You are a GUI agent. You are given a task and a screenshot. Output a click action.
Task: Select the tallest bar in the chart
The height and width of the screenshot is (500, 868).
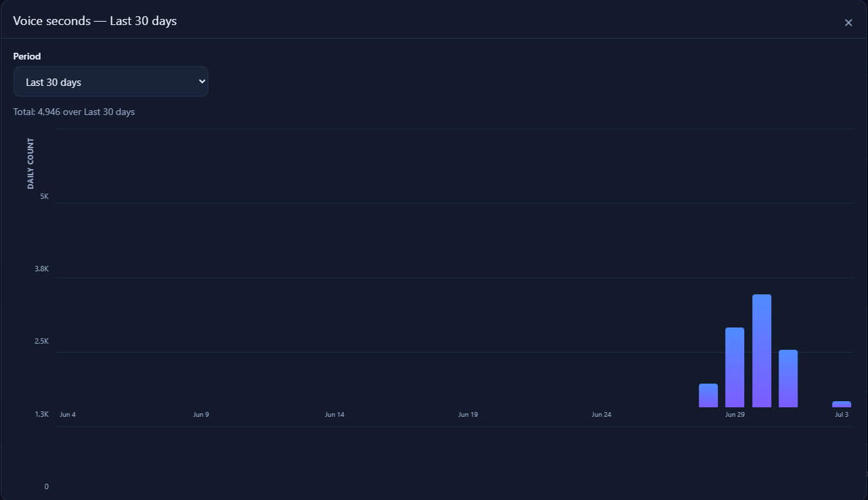762,350
